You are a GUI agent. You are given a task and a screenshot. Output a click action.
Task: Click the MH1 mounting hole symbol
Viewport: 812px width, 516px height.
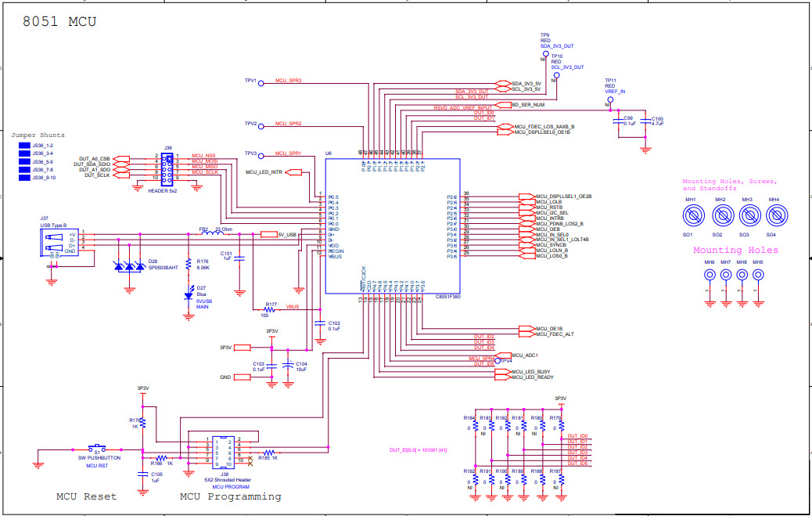point(693,215)
